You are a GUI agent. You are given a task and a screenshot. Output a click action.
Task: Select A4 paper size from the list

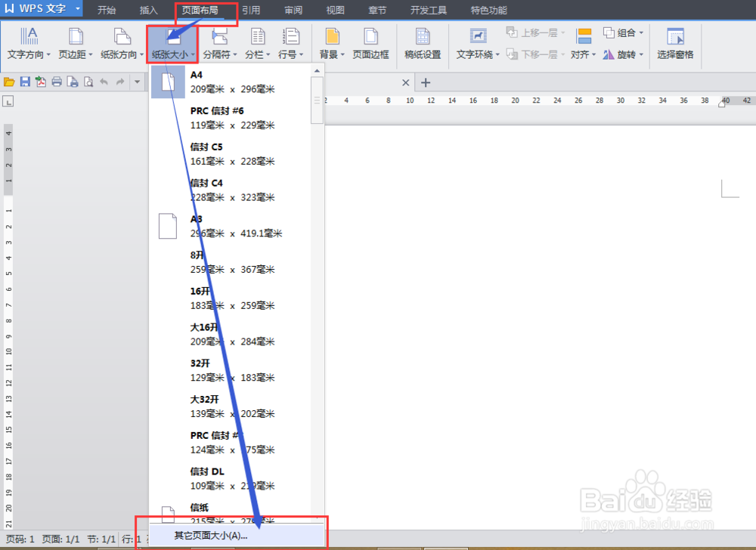pyautogui.click(x=227, y=81)
